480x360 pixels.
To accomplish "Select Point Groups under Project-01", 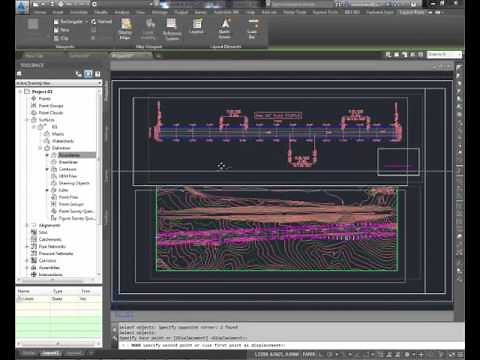I will click(51, 106).
